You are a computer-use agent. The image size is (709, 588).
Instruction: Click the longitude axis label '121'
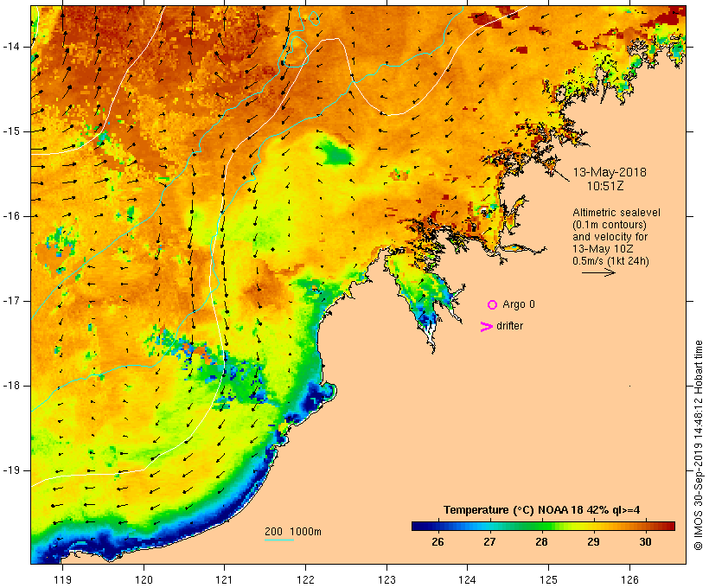224,580
